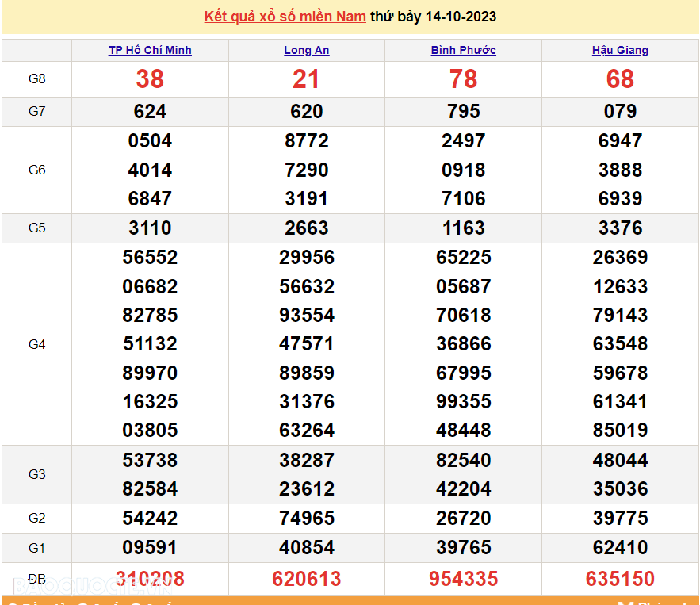Select the special prize number 620613
Image resolution: width=700 pixels, height=605 pixels.
point(307,579)
